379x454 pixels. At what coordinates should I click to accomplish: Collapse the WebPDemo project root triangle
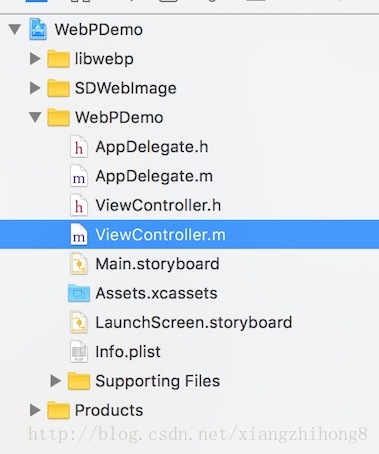15,29
